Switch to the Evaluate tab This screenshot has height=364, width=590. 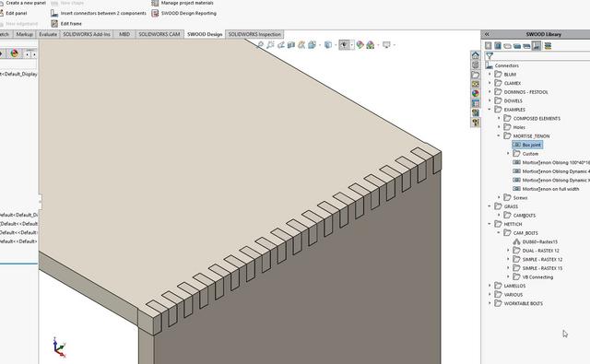pyautogui.click(x=48, y=34)
